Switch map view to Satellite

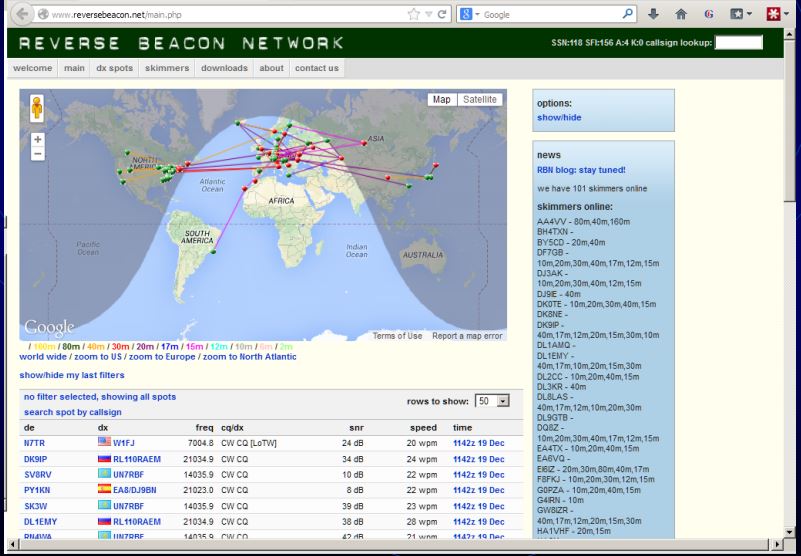click(x=480, y=100)
